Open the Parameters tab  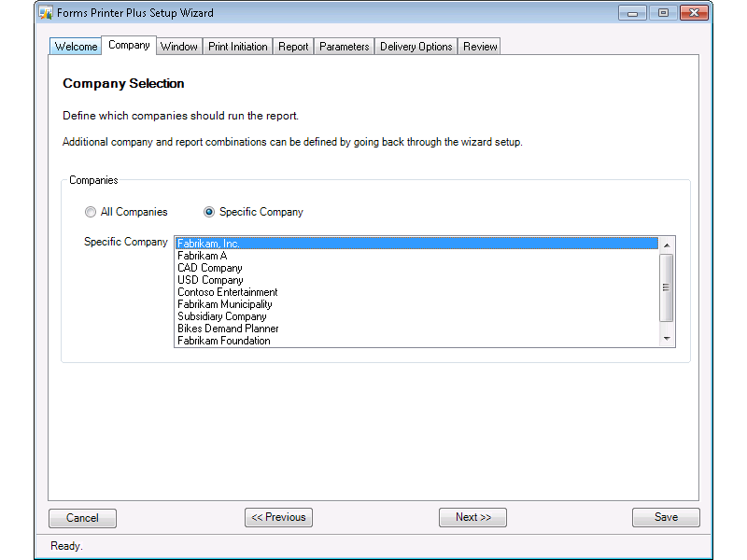[x=345, y=47]
